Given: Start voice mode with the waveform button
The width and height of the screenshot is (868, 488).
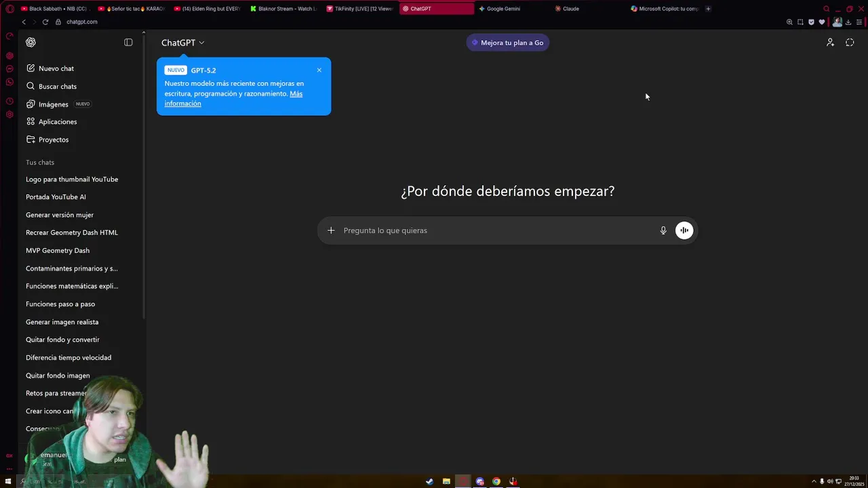Looking at the screenshot, I should [x=684, y=230].
